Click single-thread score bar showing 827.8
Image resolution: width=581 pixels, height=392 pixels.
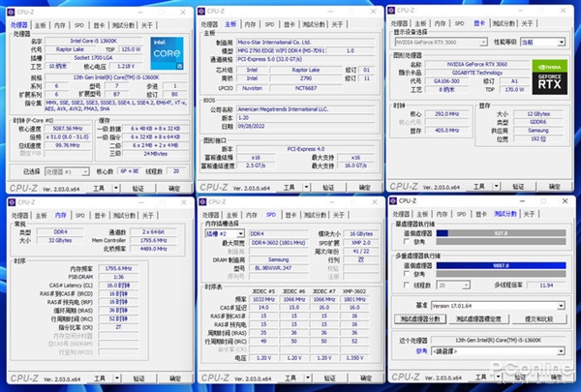click(x=501, y=233)
